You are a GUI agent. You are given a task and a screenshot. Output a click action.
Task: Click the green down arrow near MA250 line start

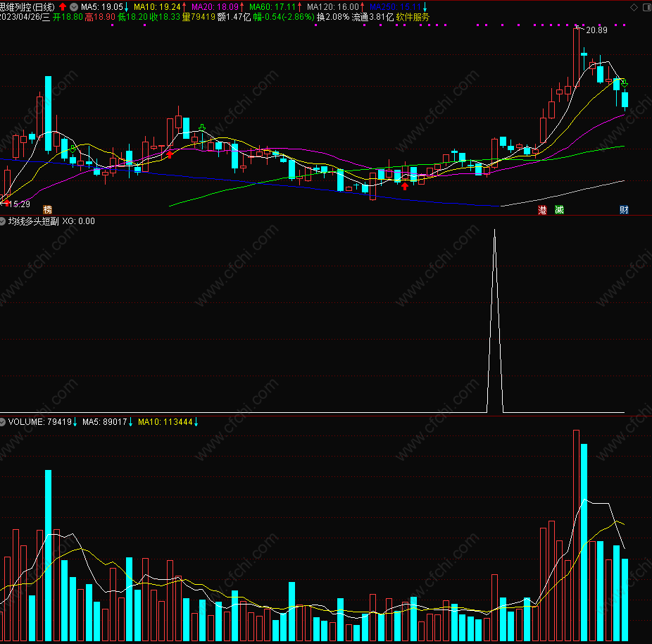[73, 149]
